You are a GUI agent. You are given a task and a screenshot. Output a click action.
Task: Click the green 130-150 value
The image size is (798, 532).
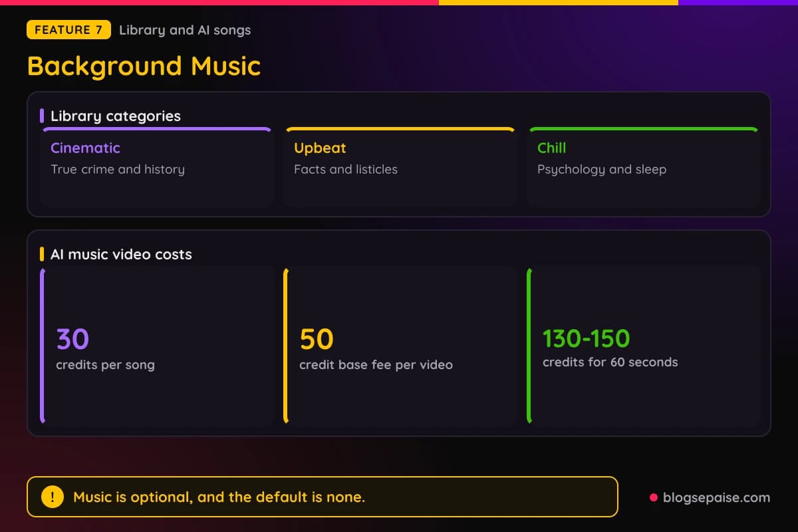[586, 338]
